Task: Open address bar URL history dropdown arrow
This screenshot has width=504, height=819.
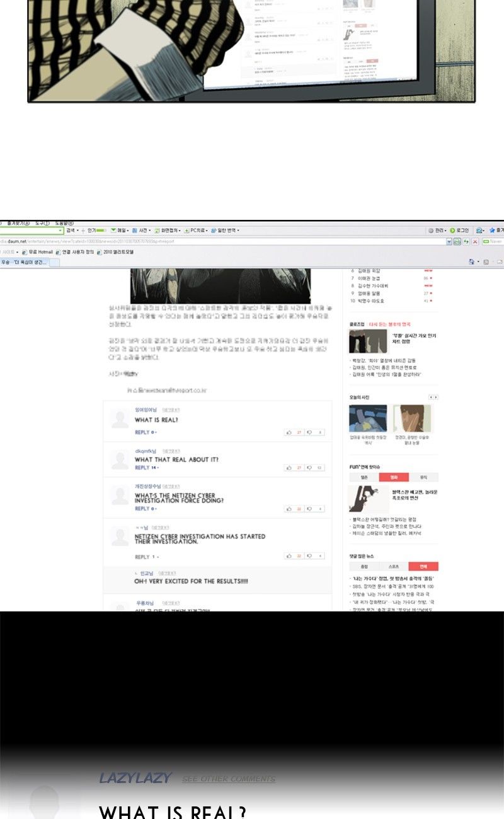Action: tap(449, 241)
